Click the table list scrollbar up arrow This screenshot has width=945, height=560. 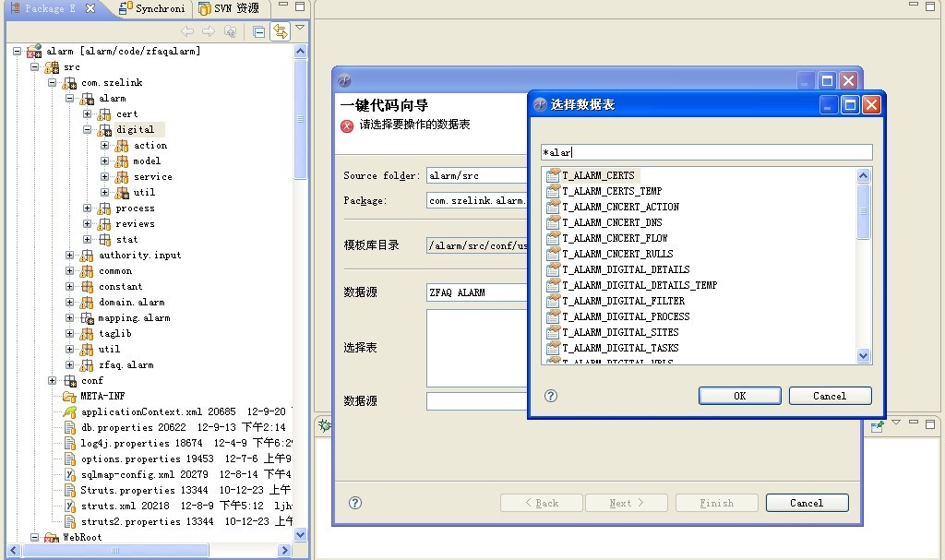point(863,176)
